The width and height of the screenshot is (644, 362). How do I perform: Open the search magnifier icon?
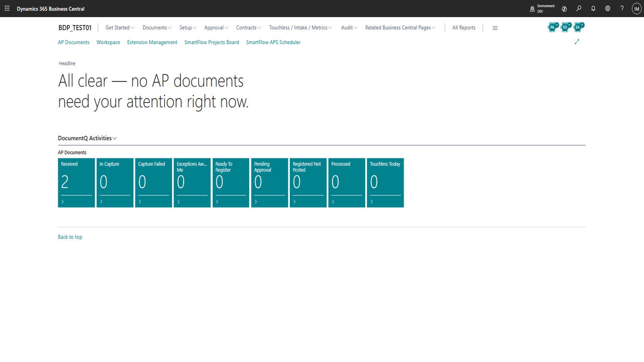coord(579,9)
